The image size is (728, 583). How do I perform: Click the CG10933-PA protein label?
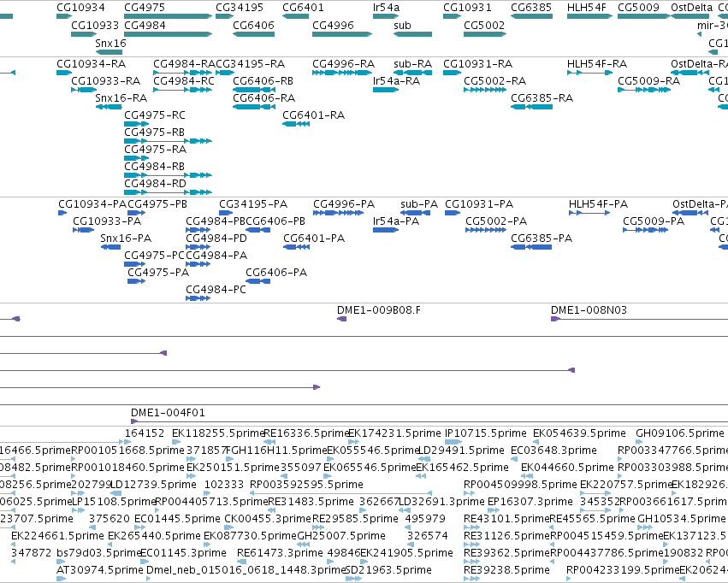coord(107,221)
